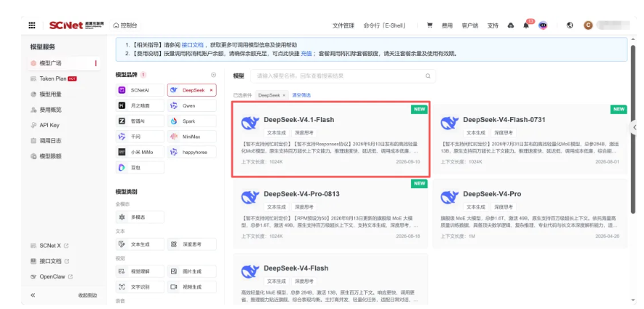Click the reset icon beside 模型品牌
Viewport: 644px width, 309px height.
[x=213, y=75]
